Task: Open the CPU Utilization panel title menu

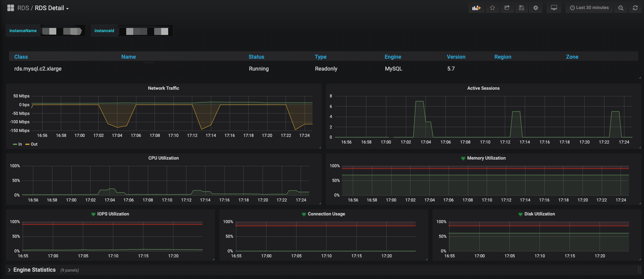Action: [163, 158]
